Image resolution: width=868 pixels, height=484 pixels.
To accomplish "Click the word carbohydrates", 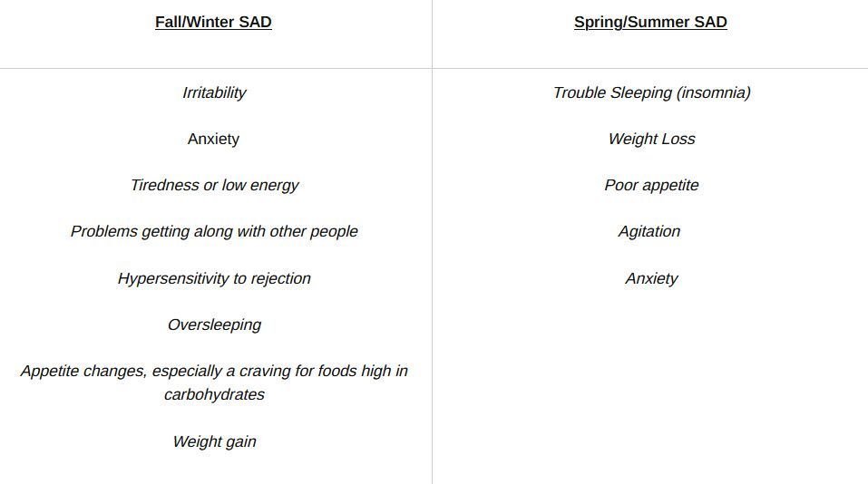I will 214,395.
